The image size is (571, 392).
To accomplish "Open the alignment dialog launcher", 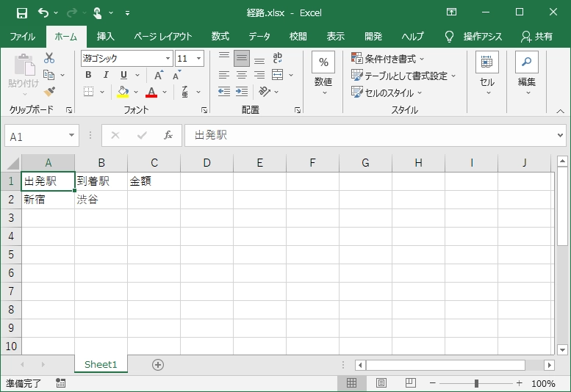I will 298,110.
